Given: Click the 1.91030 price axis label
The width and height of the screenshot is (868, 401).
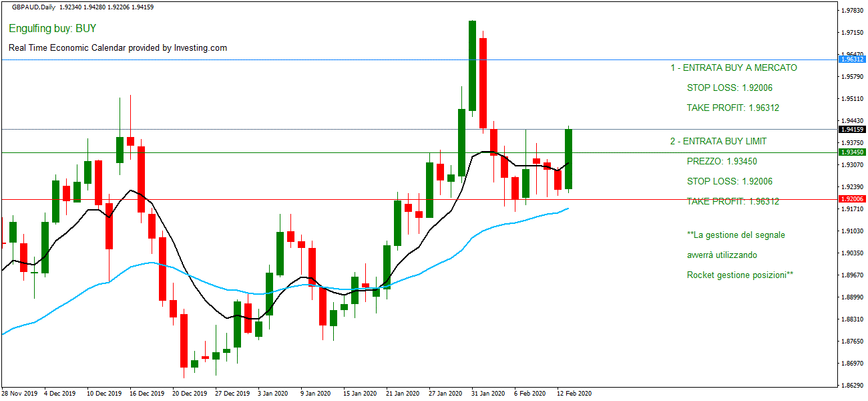Looking at the screenshot, I should pyautogui.click(x=853, y=231).
